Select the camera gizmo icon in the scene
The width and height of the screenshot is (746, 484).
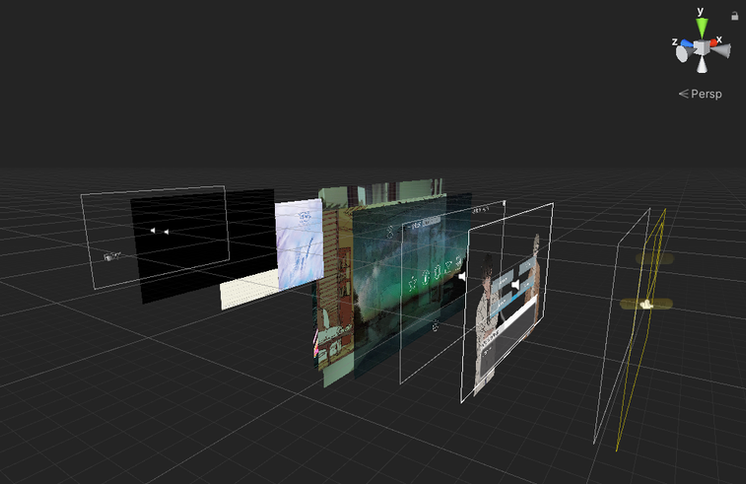coord(112,257)
